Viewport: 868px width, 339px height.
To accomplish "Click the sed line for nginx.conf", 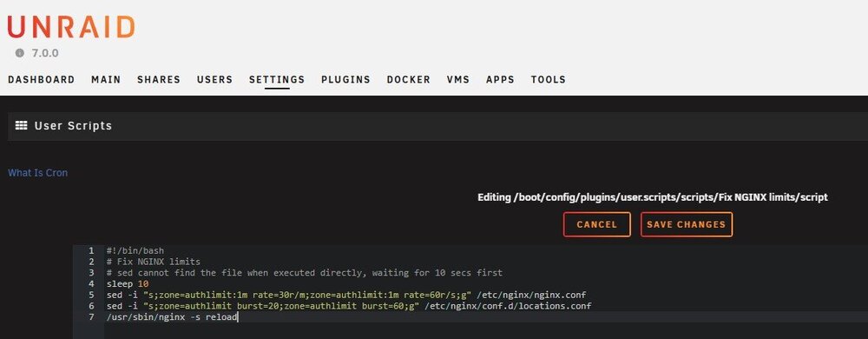I will [x=346, y=295].
